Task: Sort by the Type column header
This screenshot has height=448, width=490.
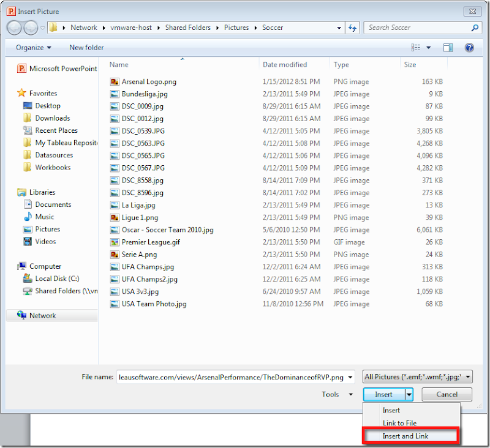Action: (x=341, y=65)
